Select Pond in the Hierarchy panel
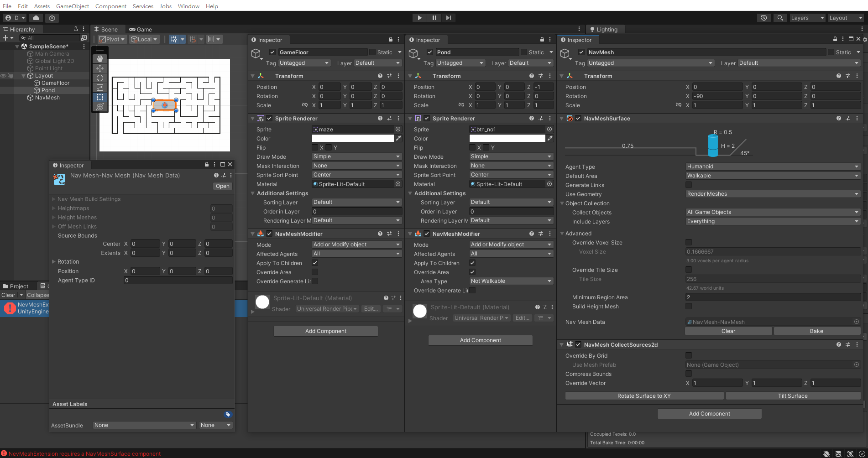 coord(47,90)
